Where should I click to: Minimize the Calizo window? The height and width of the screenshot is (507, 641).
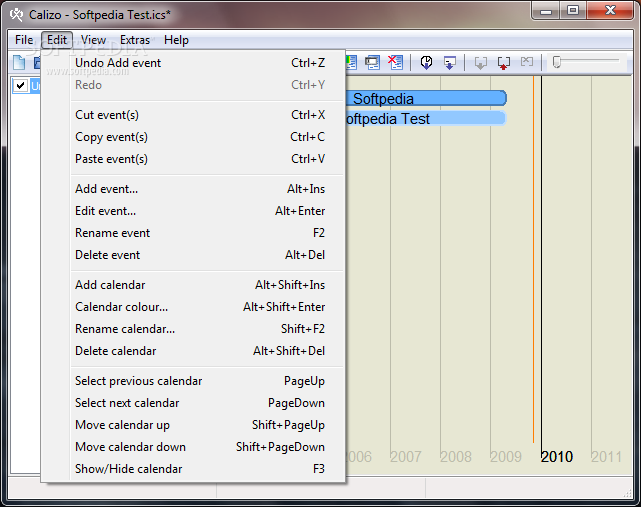click(546, 11)
